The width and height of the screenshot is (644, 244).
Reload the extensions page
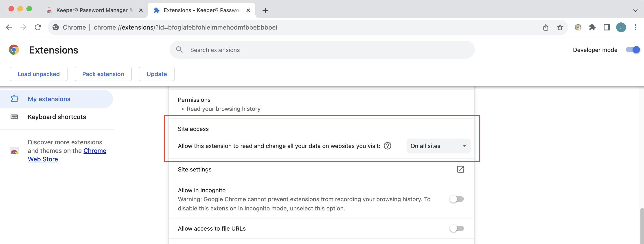[38, 27]
